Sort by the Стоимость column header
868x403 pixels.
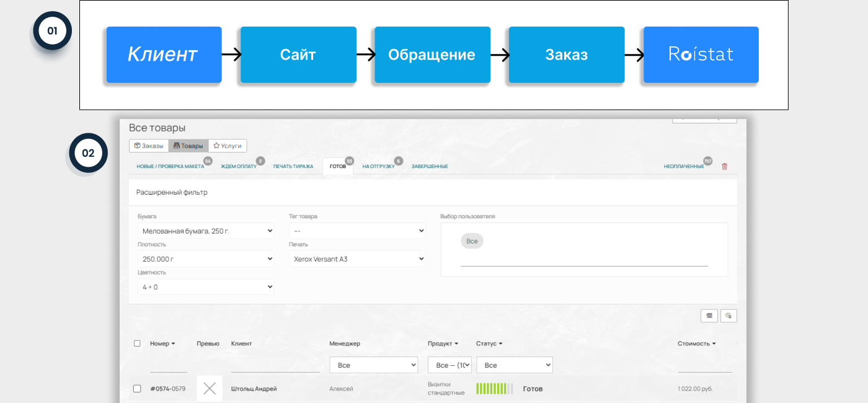point(696,343)
